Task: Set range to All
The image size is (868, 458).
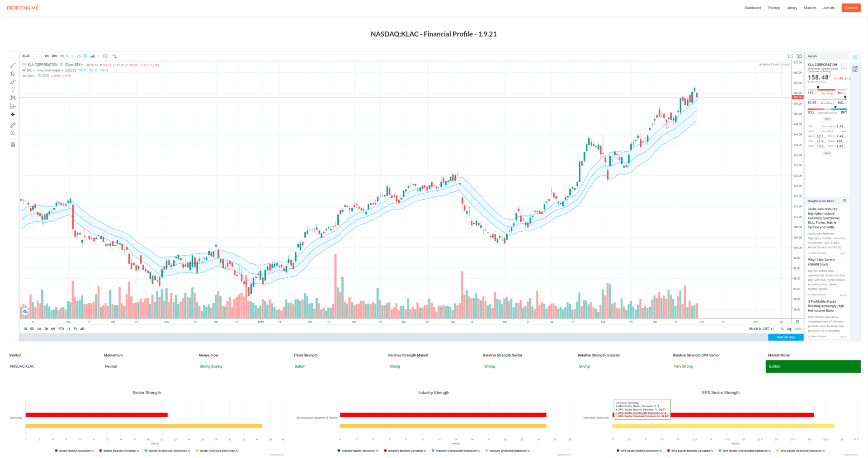Action: click(x=82, y=329)
